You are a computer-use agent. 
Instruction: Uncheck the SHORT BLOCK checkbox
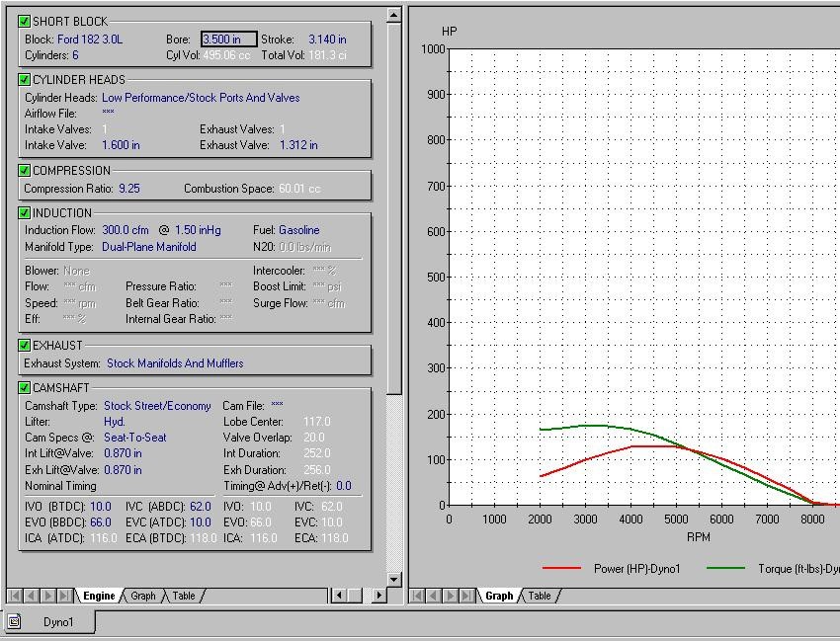click(x=24, y=21)
